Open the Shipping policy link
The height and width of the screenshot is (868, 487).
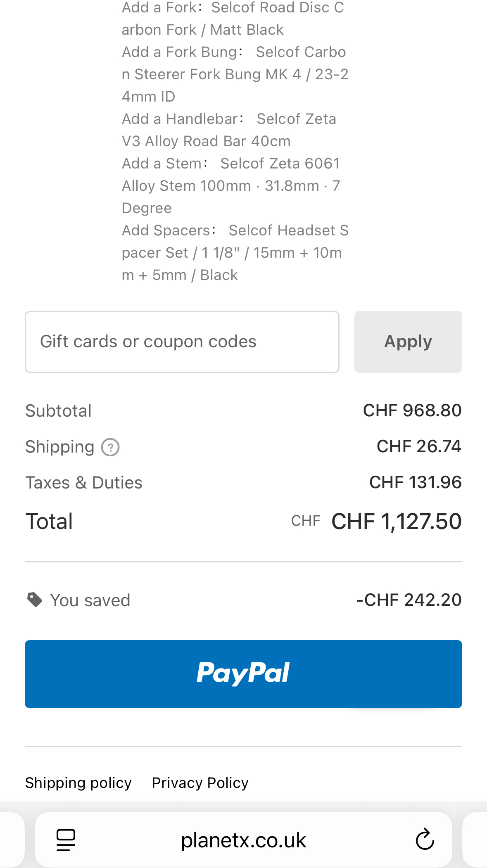pyautogui.click(x=78, y=783)
